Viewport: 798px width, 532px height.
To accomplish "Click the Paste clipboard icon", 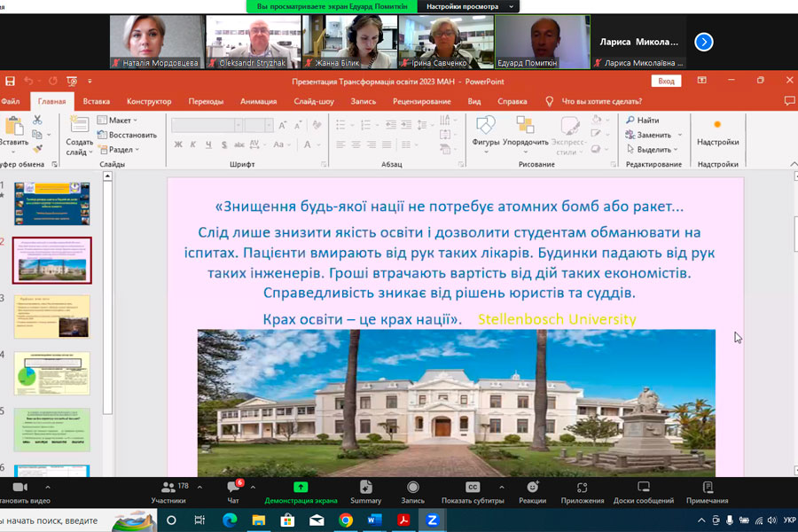I will [13, 126].
